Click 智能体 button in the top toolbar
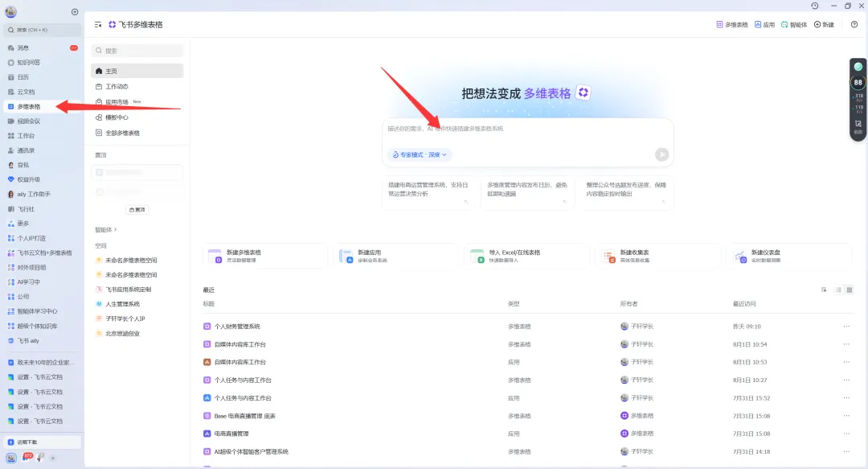This screenshot has height=469, width=868. pos(794,24)
